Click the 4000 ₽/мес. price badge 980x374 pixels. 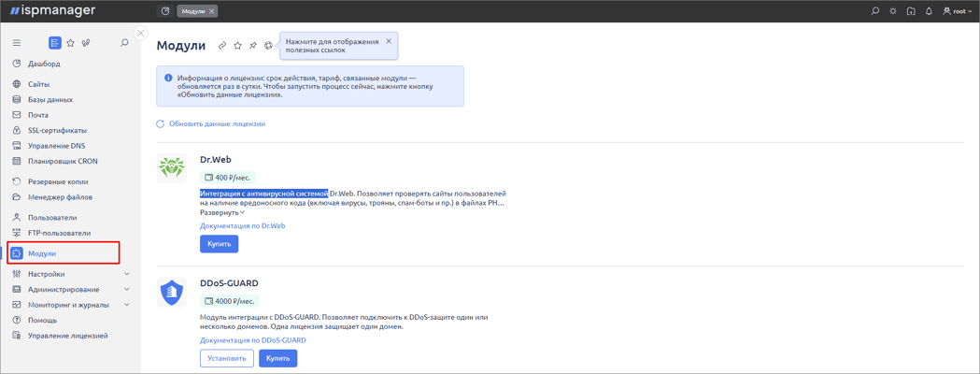pos(230,301)
